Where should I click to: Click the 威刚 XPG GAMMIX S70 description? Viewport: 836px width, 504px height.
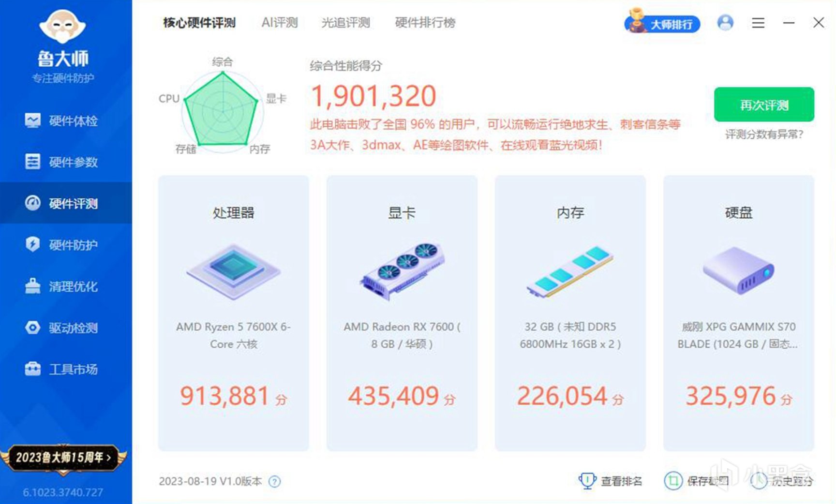point(739,335)
